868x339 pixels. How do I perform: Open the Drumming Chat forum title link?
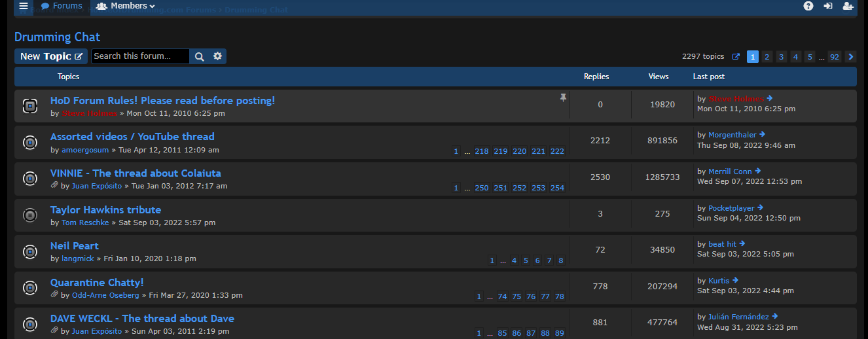58,37
